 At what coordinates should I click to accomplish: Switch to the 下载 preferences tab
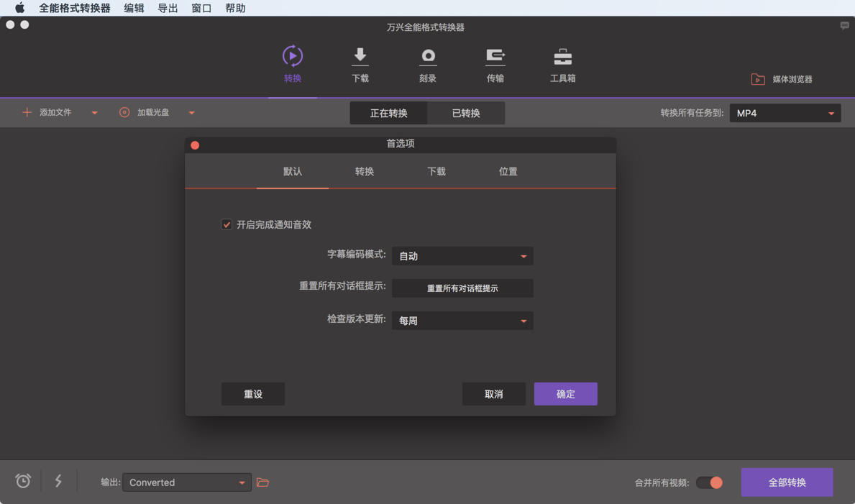coord(436,171)
